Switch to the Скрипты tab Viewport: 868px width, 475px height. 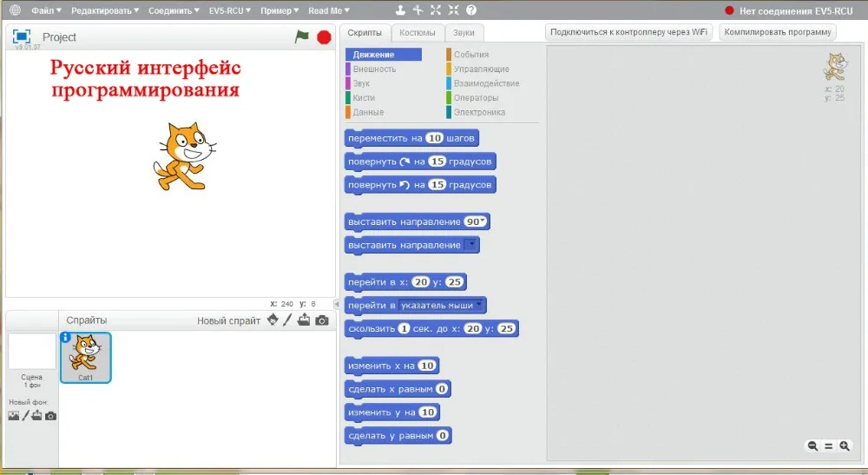click(x=365, y=33)
